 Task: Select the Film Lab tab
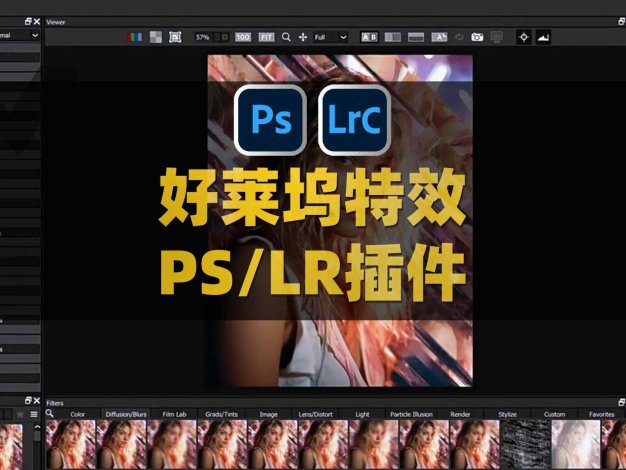pos(174,414)
